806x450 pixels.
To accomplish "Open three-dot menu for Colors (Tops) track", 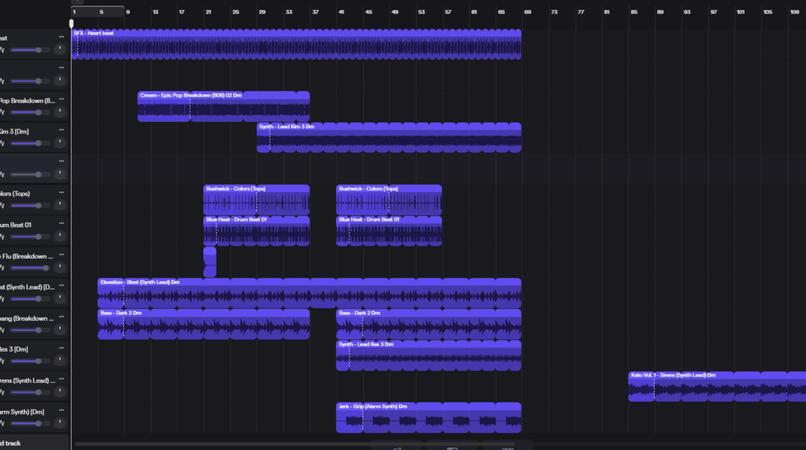I will tap(61, 192).
